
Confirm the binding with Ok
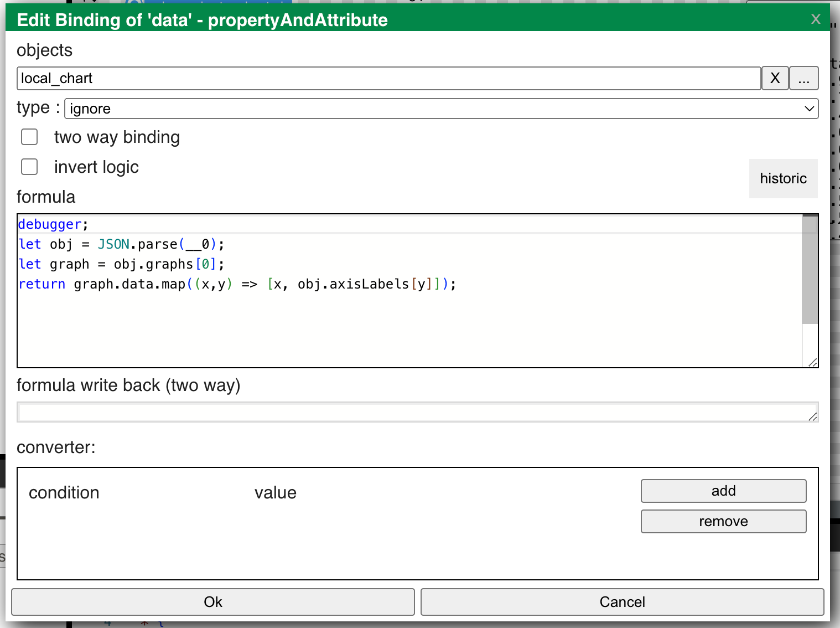pos(213,602)
